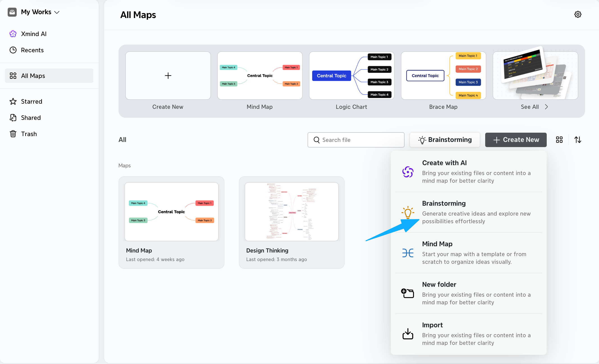Open the Mind Map file thumbnail

(x=171, y=212)
